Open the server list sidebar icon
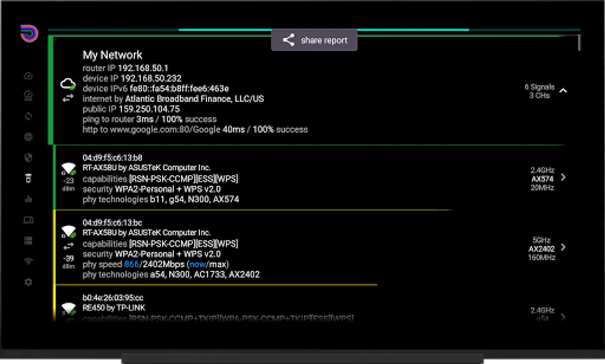Screen dimensions: 605x364 (28, 241)
